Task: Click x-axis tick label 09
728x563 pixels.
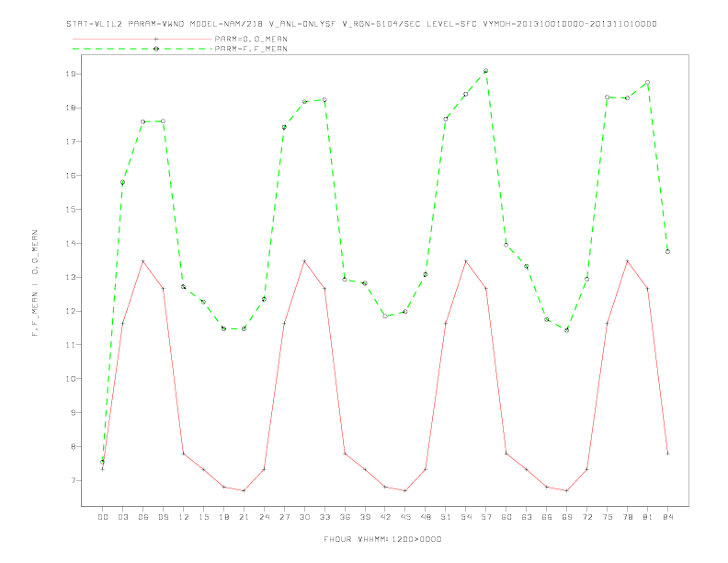Action: tap(163, 517)
